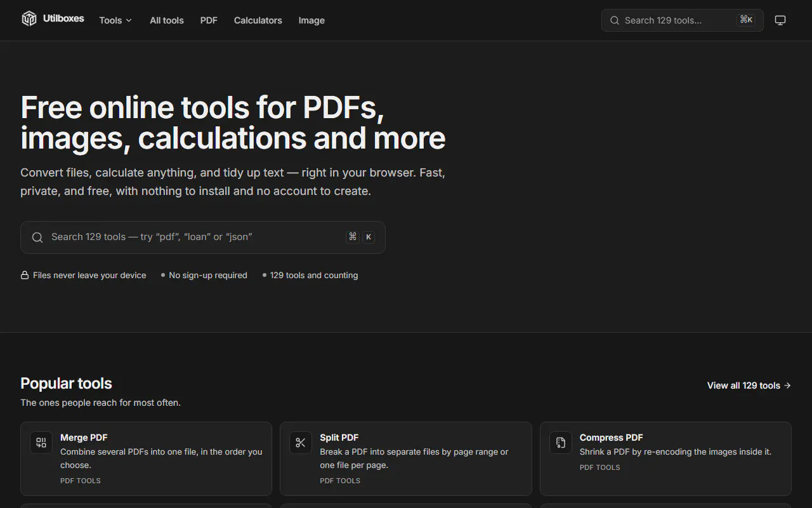This screenshot has width=812, height=508.
Task: Click the Split PDF scissors icon
Action: [301, 443]
